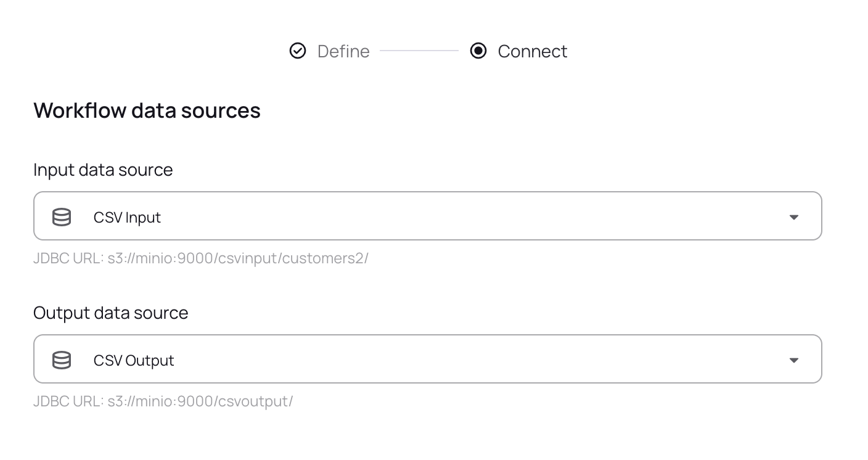
Task: Select the Connect step label
Action: 533,51
